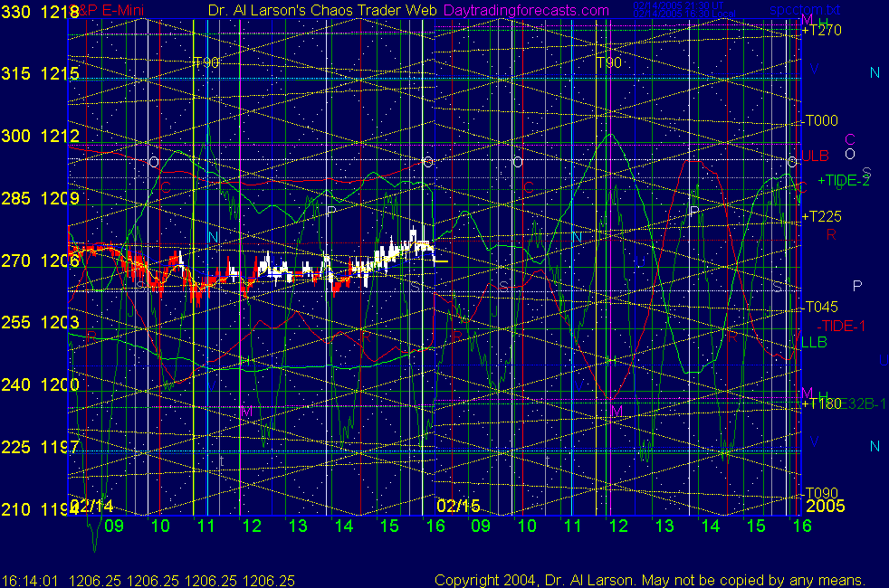Screen dimensions: 889x588
Task: Click the copyright notice for Dr. Al Larson
Action: click(x=650, y=580)
